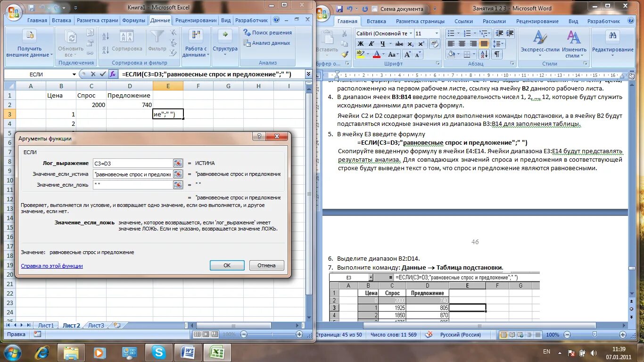Open the Справка по этой функции link

52,266
